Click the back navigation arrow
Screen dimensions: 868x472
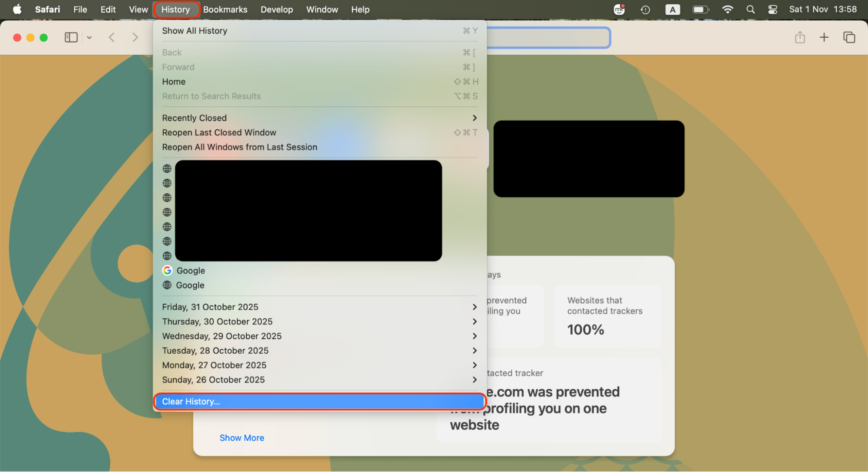coord(112,37)
